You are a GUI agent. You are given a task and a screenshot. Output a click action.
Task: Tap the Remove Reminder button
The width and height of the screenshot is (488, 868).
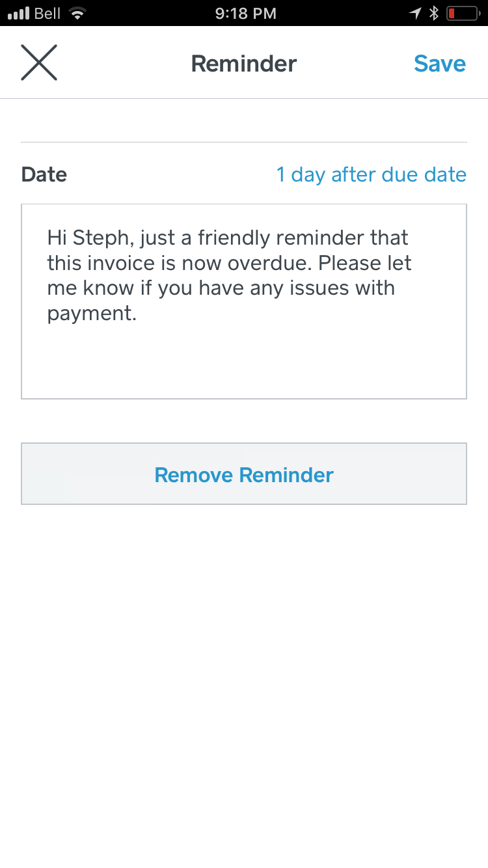[x=244, y=474]
